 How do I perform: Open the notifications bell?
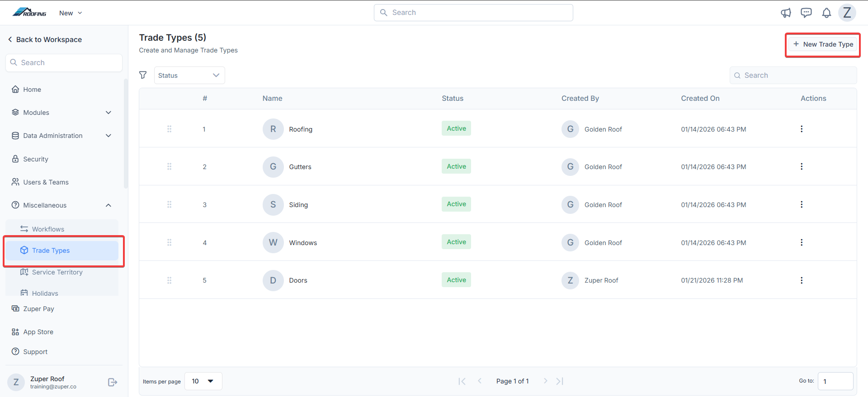click(x=826, y=13)
